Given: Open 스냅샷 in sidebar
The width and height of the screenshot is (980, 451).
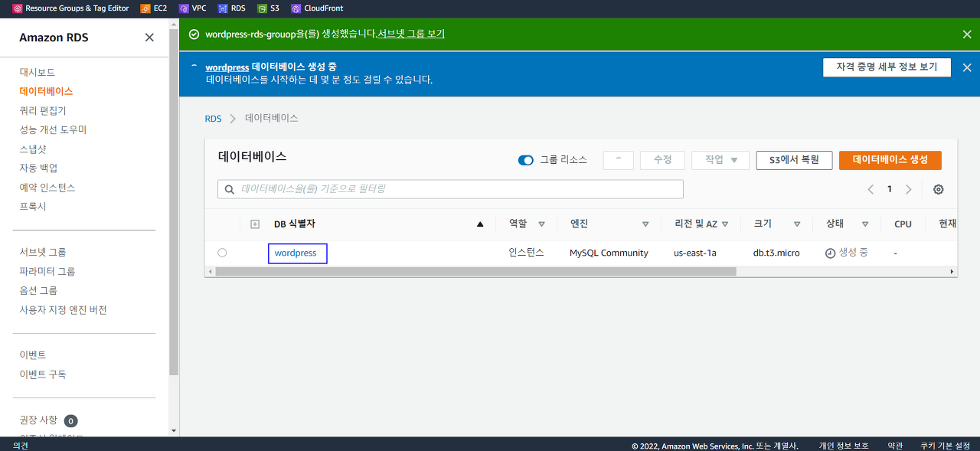Looking at the screenshot, I should pyautogui.click(x=33, y=149).
